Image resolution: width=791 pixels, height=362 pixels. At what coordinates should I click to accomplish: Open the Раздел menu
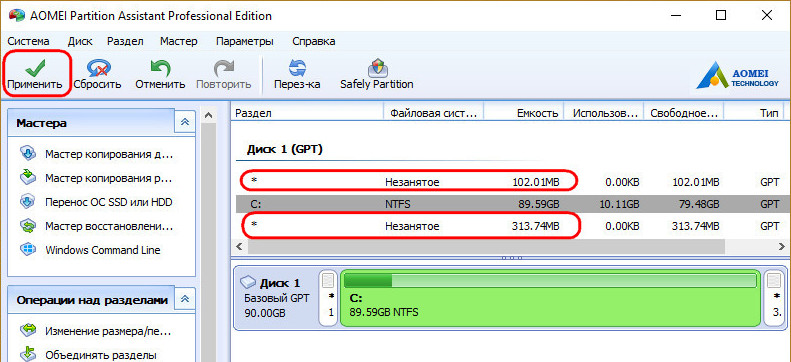click(126, 41)
